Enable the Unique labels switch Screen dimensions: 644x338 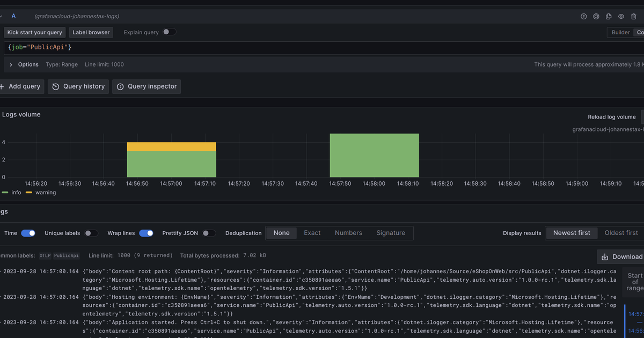click(x=91, y=233)
